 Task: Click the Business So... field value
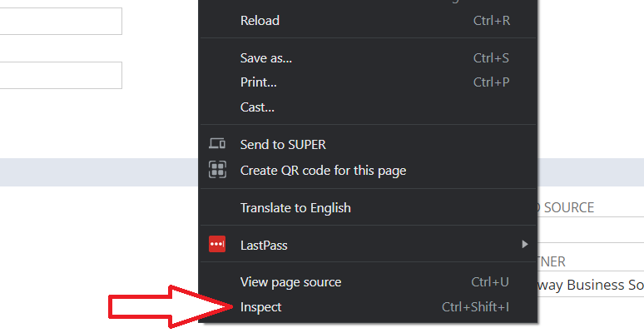coord(591,285)
